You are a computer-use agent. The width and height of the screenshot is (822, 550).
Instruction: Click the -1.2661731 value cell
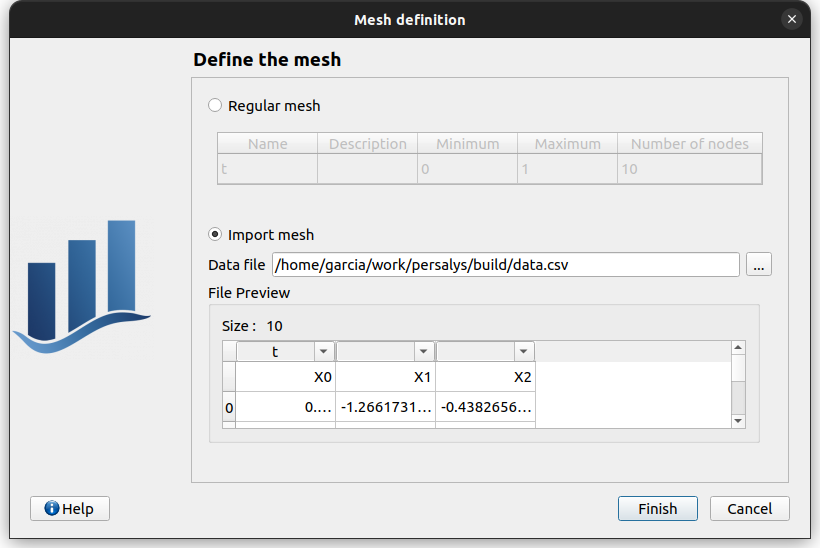(385, 408)
